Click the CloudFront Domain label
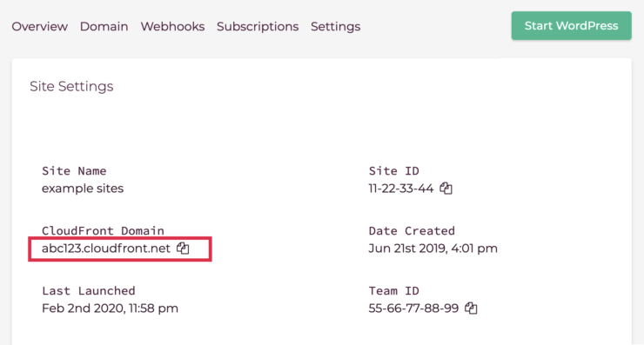Viewport: 644px width, 345px height. pos(103,230)
